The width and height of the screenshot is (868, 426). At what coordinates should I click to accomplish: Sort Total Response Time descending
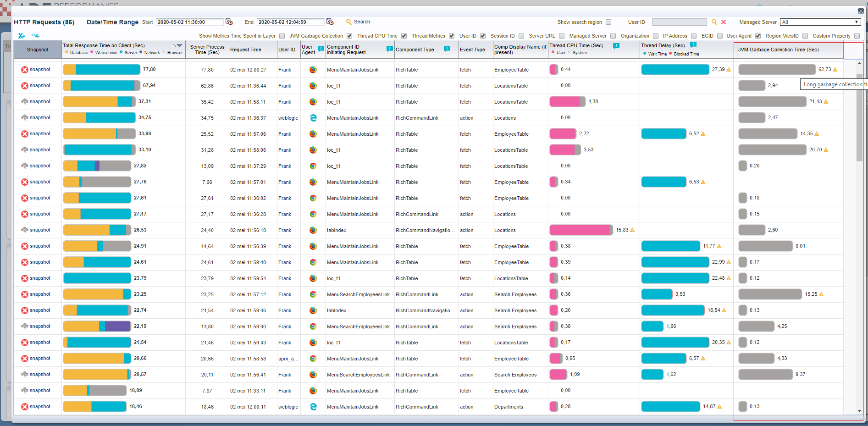pos(180,46)
